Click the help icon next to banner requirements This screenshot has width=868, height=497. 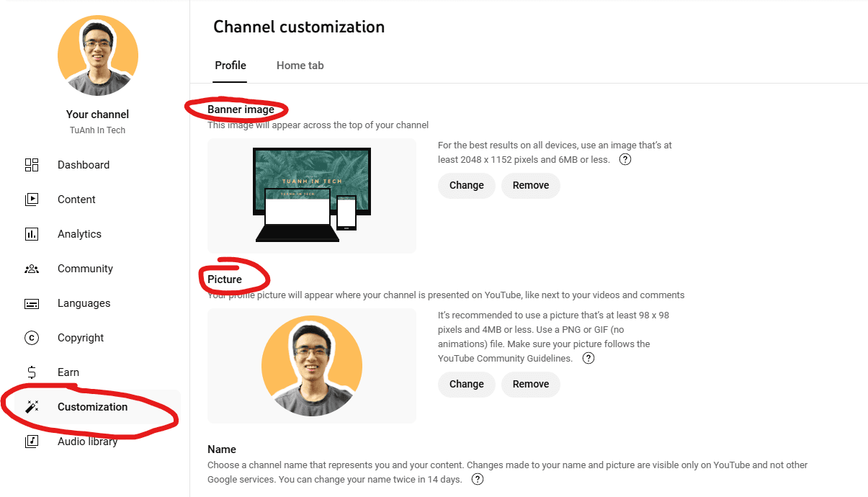[625, 158]
